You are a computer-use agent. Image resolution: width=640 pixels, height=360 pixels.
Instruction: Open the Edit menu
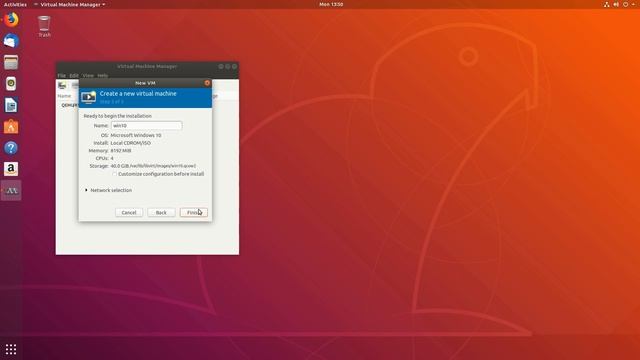(x=74, y=76)
